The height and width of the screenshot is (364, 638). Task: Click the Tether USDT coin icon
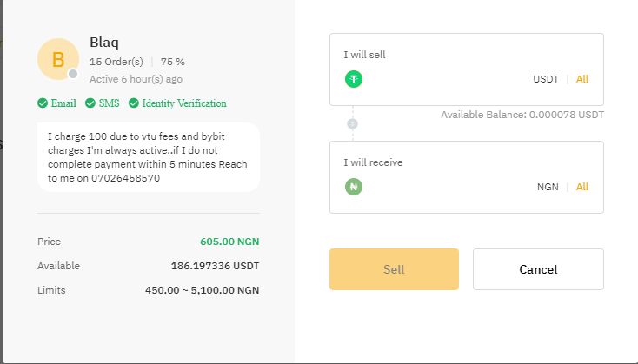coord(353,79)
